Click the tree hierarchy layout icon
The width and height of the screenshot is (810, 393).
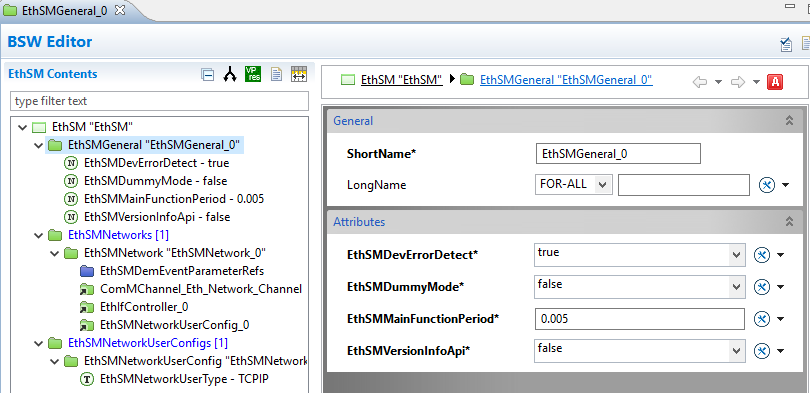230,74
